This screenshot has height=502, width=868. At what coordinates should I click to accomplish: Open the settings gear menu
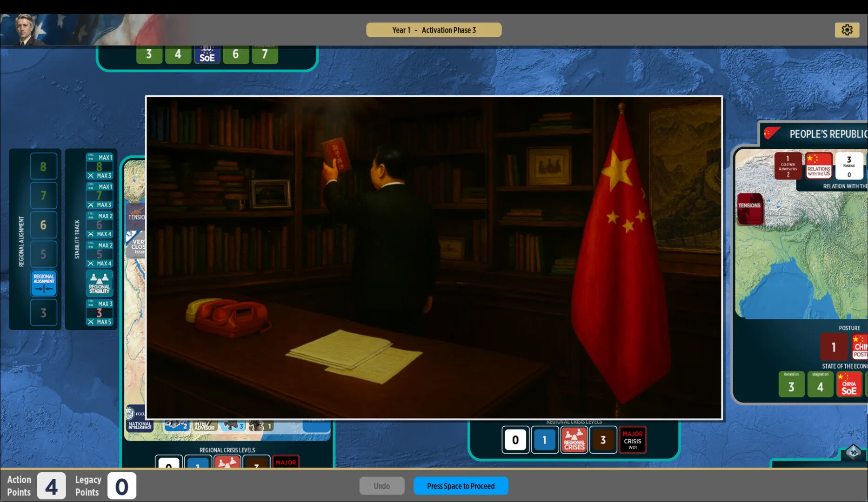(847, 30)
